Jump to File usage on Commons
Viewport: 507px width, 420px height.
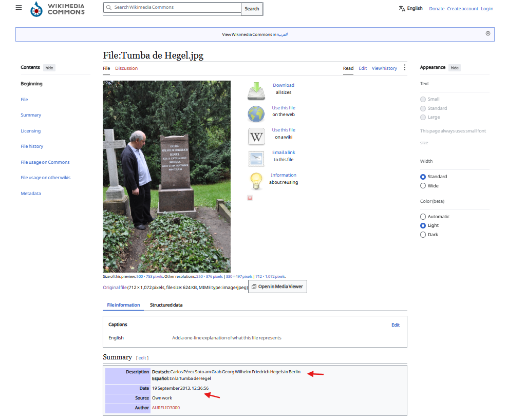coord(45,162)
